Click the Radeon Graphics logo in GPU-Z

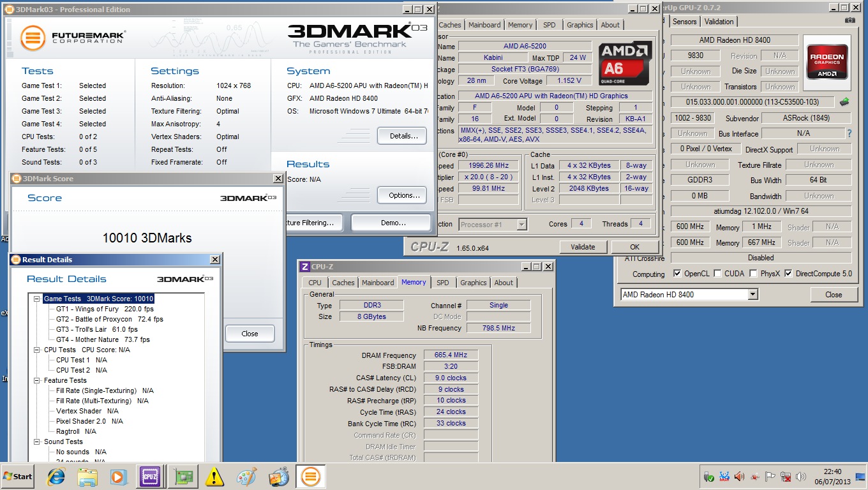[828, 62]
